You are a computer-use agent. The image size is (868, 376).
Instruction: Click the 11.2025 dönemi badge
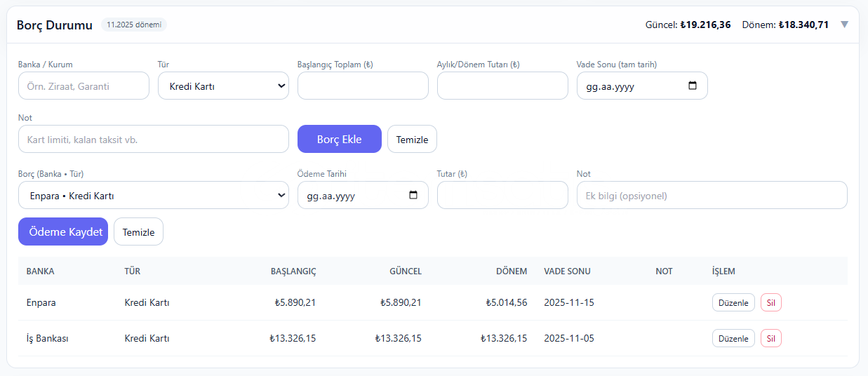133,25
